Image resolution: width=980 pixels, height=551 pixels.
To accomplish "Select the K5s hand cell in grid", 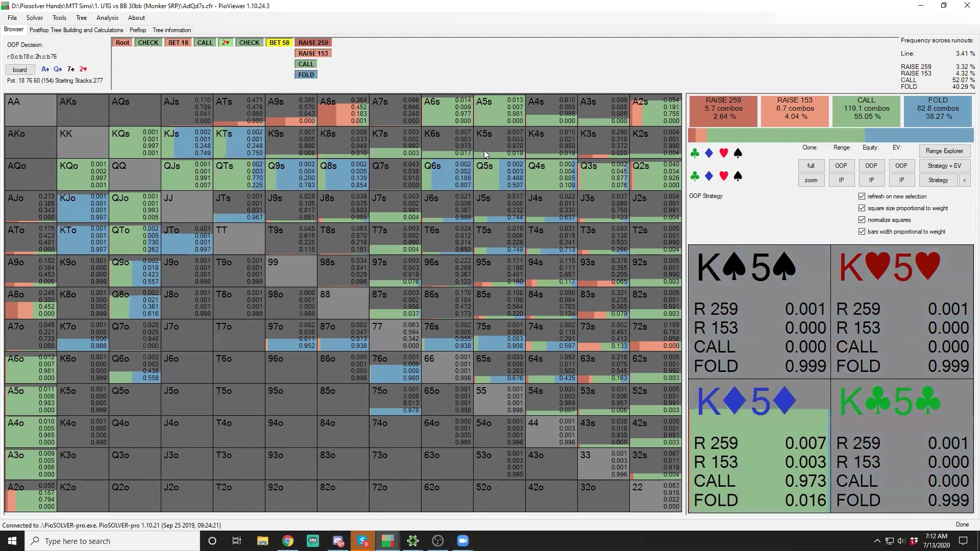I will [x=499, y=142].
